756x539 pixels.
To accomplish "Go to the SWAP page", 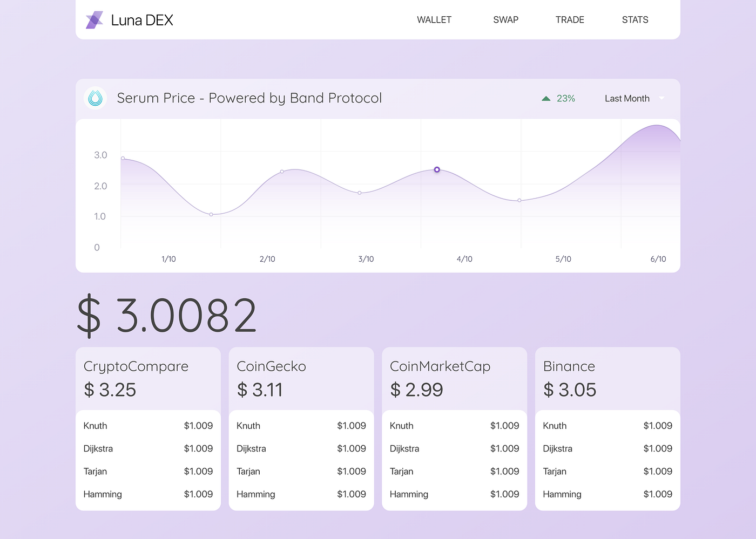I will pos(506,19).
